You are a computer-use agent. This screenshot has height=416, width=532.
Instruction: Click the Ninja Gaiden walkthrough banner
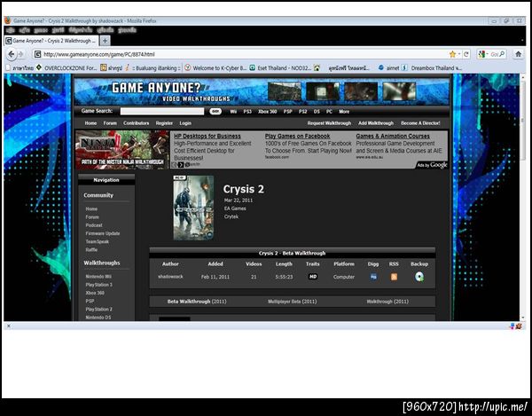point(122,150)
